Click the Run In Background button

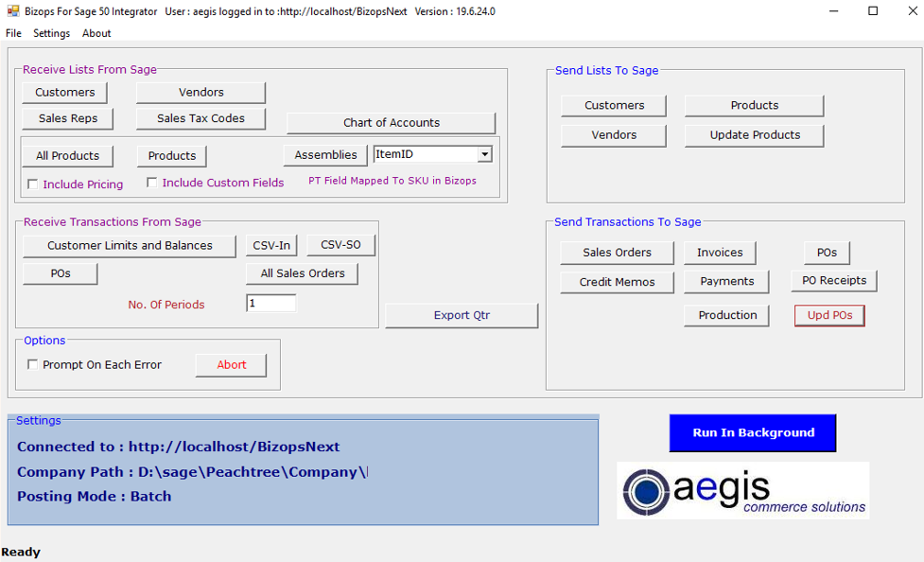pos(753,432)
